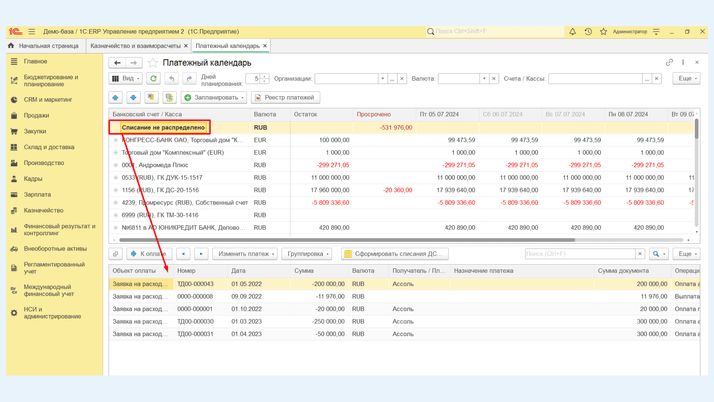Select the Списание не распределено row
The image size is (714, 402).
[162, 128]
